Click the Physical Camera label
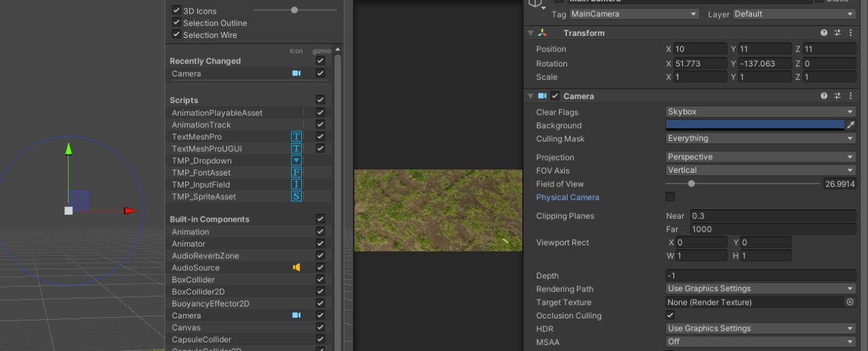The height and width of the screenshot is (351, 868). (x=568, y=197)
